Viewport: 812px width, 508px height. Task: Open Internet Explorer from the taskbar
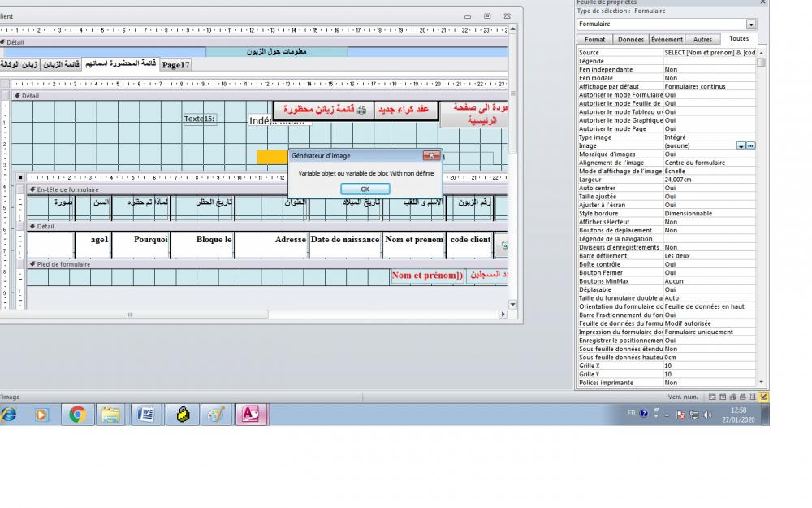(x=8, y=415)
